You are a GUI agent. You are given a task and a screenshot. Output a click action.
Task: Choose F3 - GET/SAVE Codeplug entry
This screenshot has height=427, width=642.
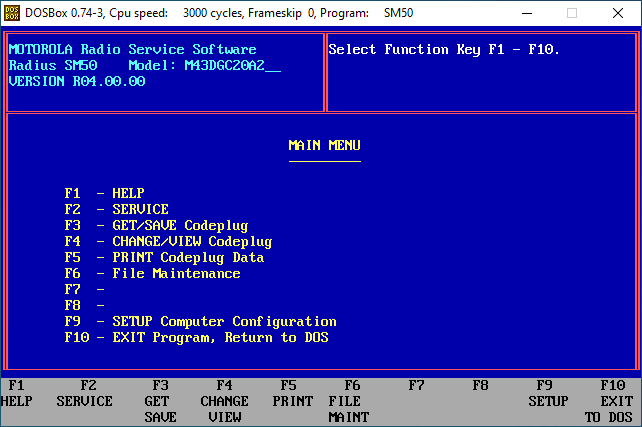pyautogui.click(x=156, y=225)
